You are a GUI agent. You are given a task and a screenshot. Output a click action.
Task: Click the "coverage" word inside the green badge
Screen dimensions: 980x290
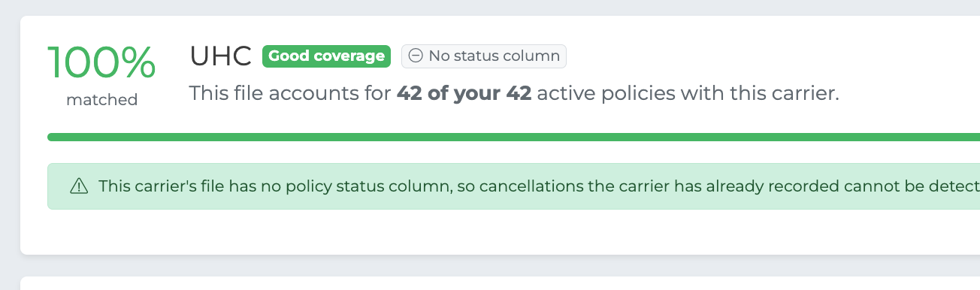coord(352,56)
